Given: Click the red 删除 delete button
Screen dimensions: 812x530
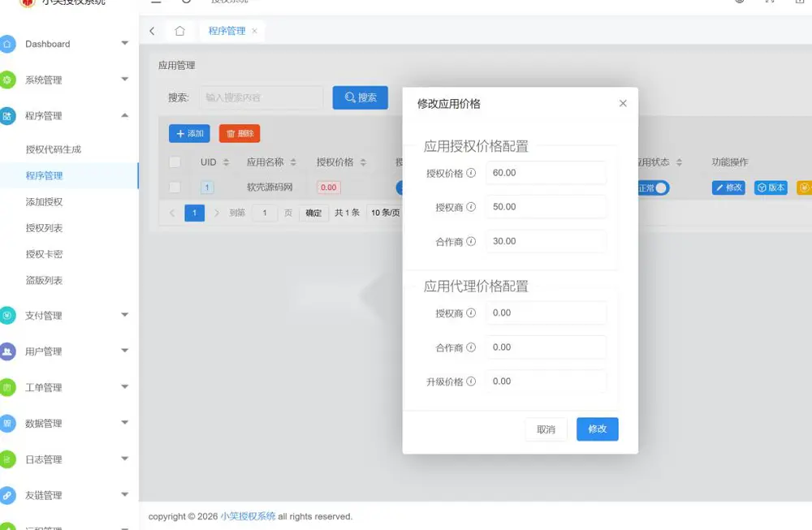Looking at the screenshot, I should pos(240,134).
